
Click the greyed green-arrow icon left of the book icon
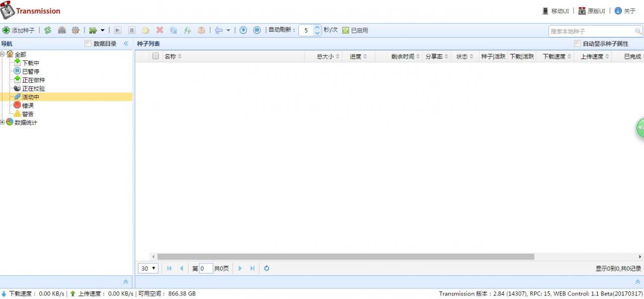(x=188, y=30)
